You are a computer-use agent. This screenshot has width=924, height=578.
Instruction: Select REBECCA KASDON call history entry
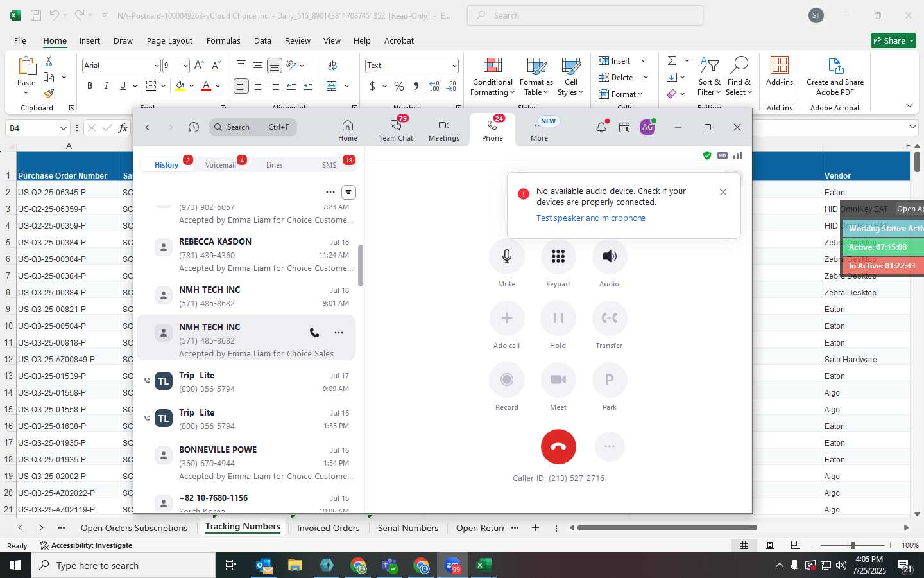pyautogui.click(x=246, y=255)
